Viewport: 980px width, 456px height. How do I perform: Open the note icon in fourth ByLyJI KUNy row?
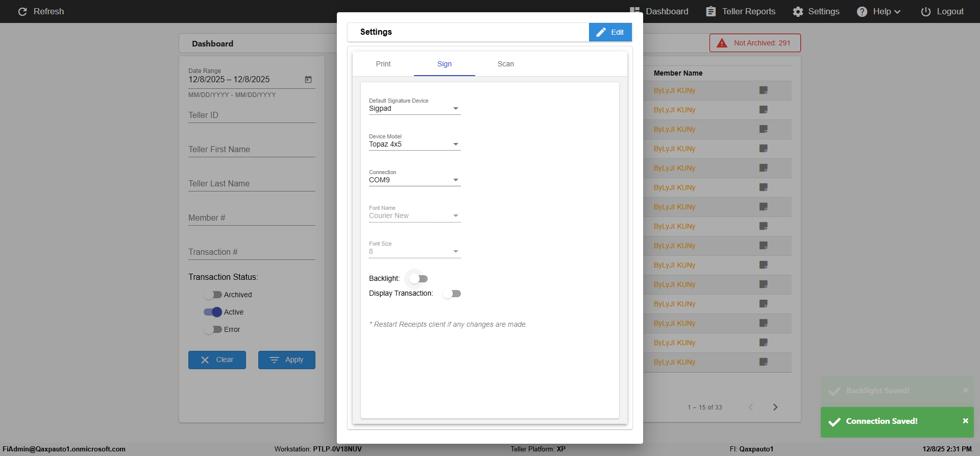764,149
